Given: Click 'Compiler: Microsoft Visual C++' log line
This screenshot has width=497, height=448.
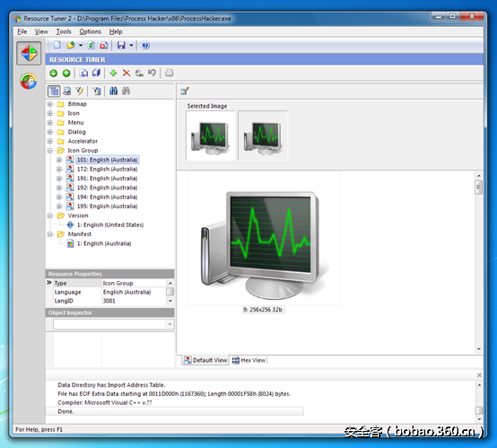Looking at the screenshot, I should (x=105, y=402).
